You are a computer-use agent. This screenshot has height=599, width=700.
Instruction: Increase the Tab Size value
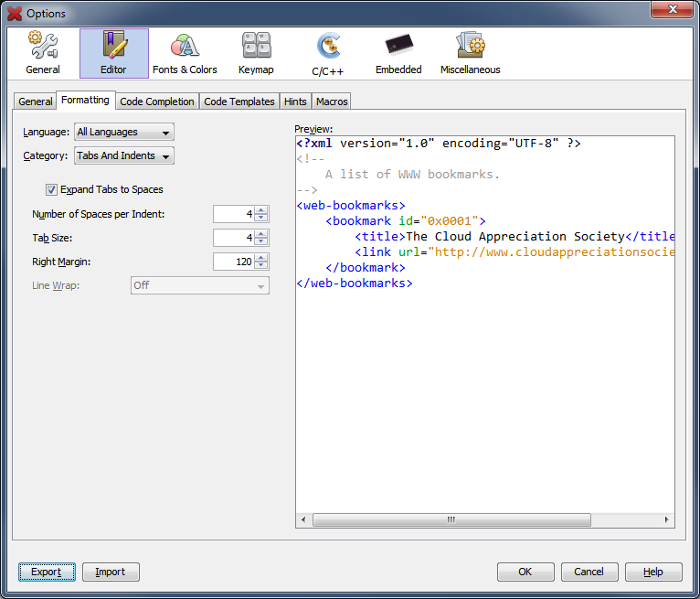261,233
